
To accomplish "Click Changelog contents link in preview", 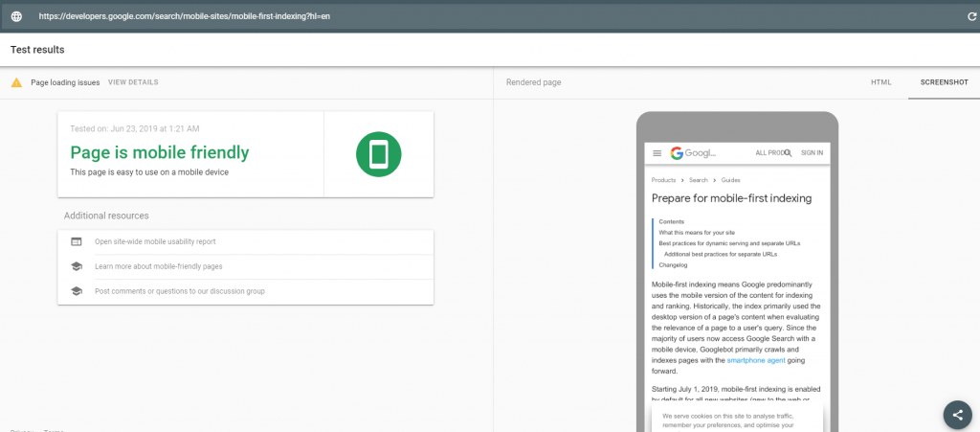I will 673,265.
